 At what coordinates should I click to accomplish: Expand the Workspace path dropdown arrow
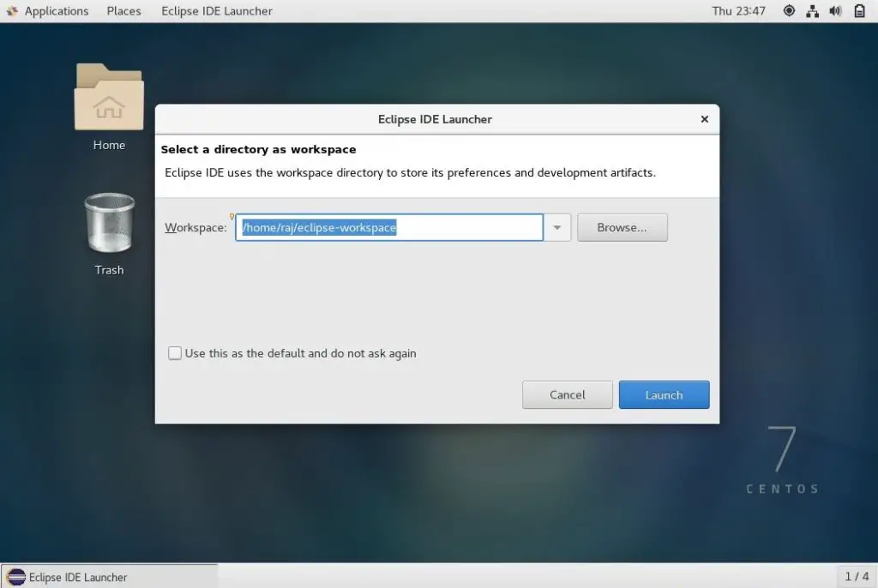[x=557, y=227]
